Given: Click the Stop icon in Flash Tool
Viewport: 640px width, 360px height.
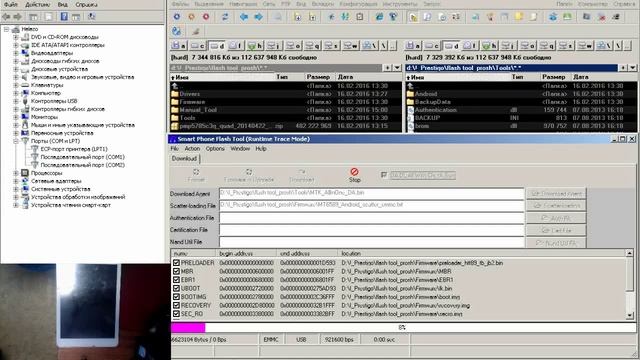Looking at the screenshot, I should click(354, 172).
